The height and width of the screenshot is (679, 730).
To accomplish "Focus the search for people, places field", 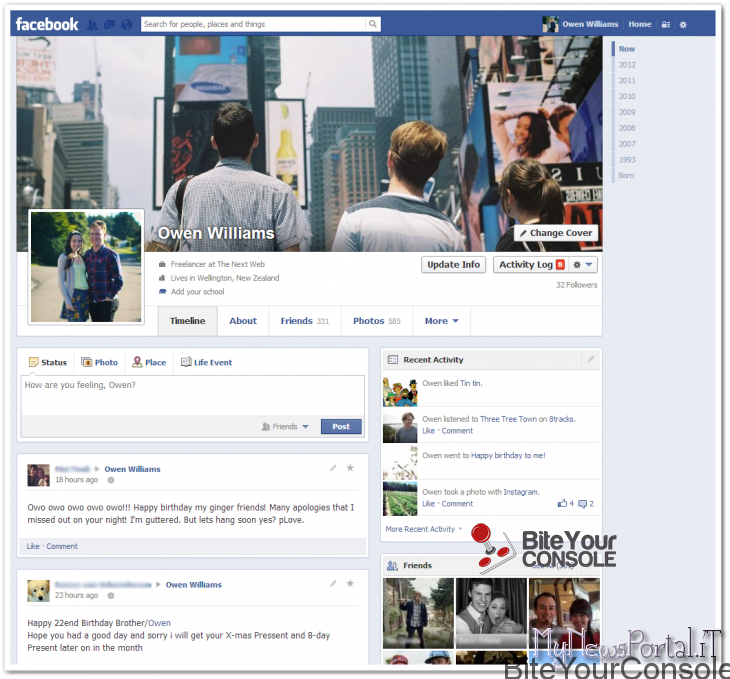I will 254,24.
